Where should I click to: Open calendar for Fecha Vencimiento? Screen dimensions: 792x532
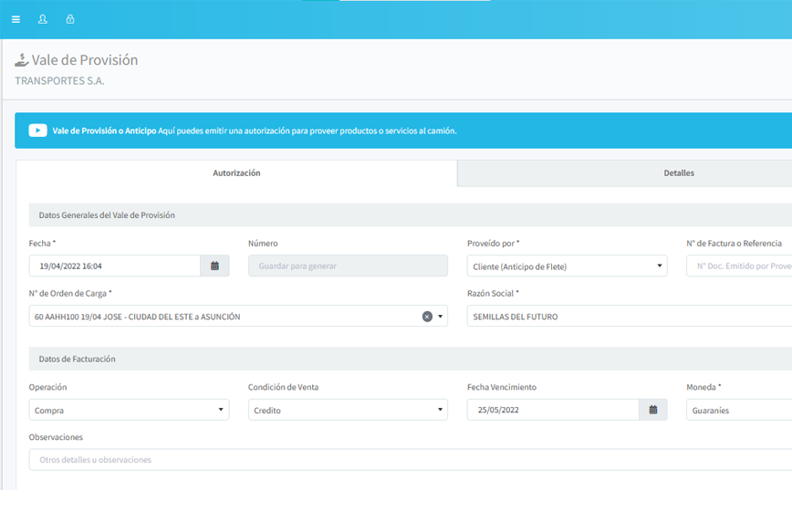click(x=652, y=410)
